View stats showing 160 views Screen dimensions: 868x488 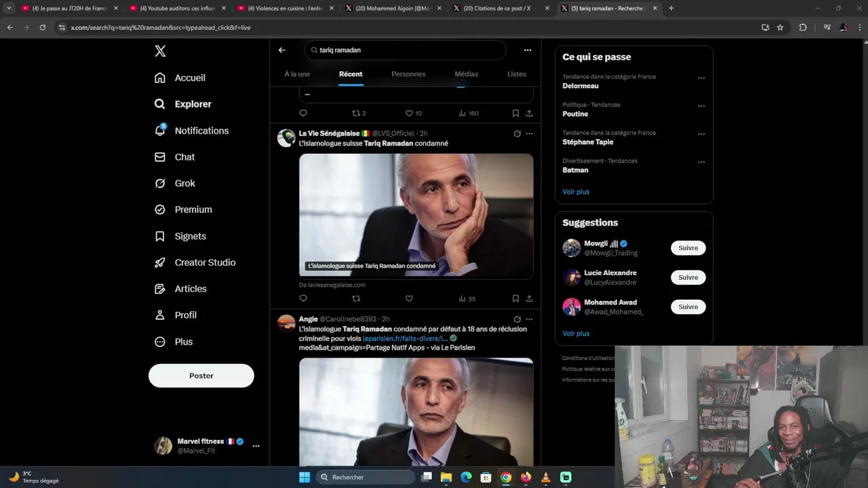[x=468, y=113]
